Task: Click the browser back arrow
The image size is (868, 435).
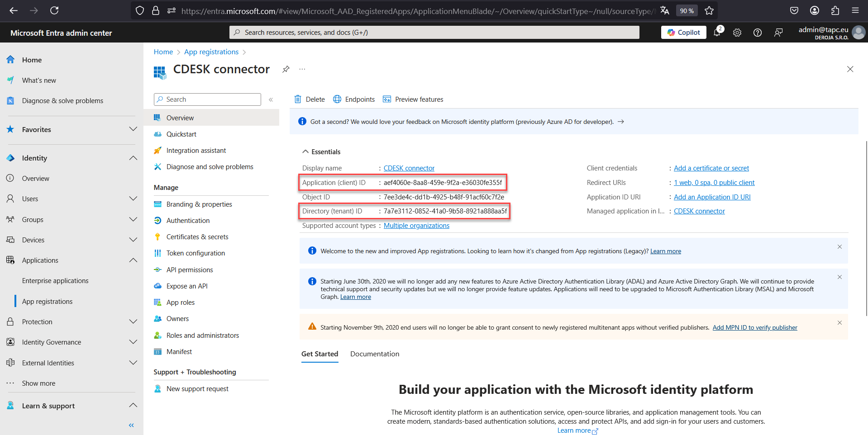Action: click(x=14, y=10)
